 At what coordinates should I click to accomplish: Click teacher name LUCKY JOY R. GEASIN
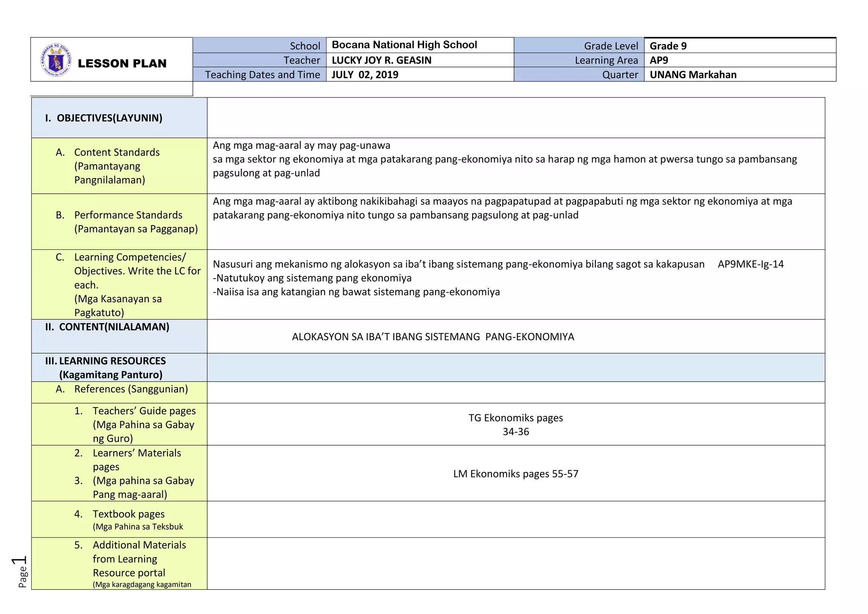[x=381, y=60]
